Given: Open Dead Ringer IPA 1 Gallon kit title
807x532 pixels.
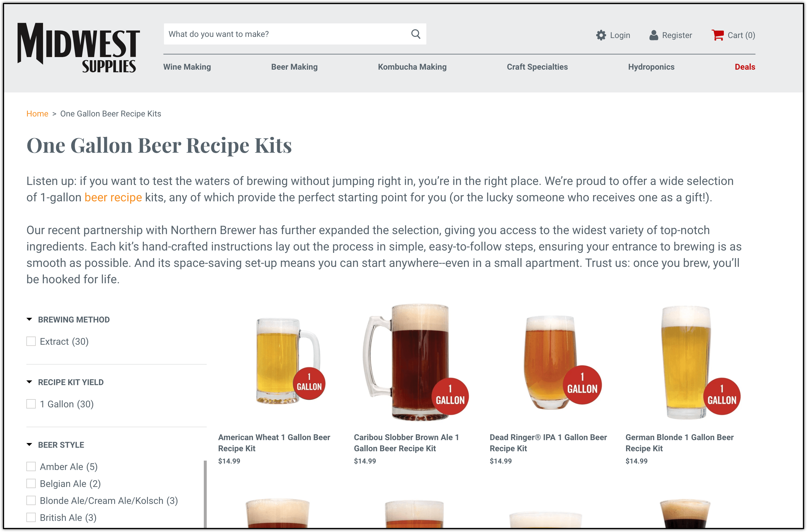Looking at the screenshot, I should pyautogui.click(x=548, y=443).
